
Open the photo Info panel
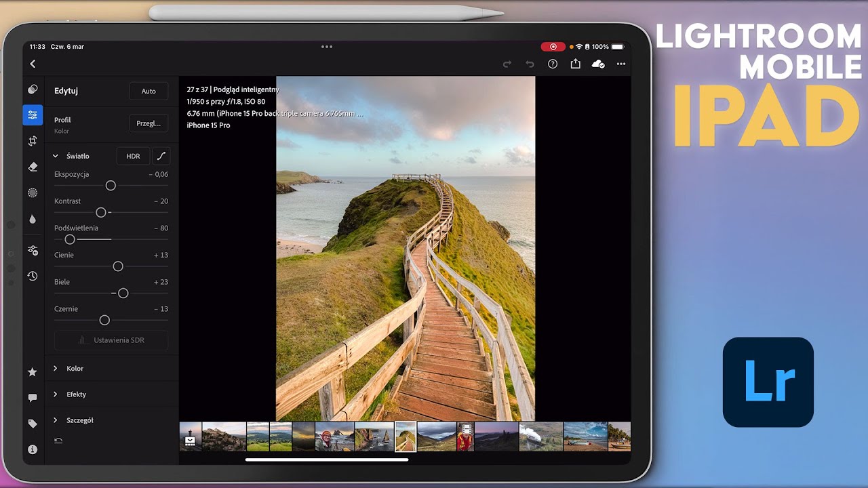[32, 449]
